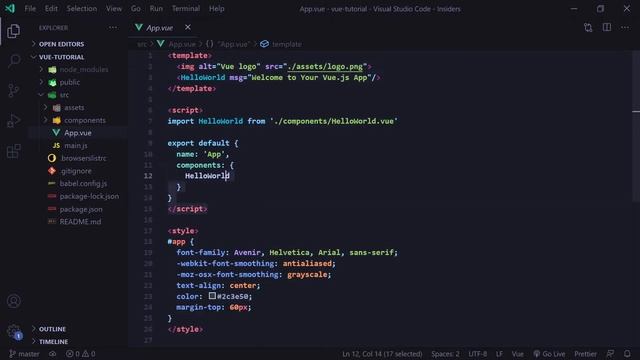Click the Go Live status bar item
The height and width of the screenshot is (360, 640).
pyautogui.click(x=549, y=354)
